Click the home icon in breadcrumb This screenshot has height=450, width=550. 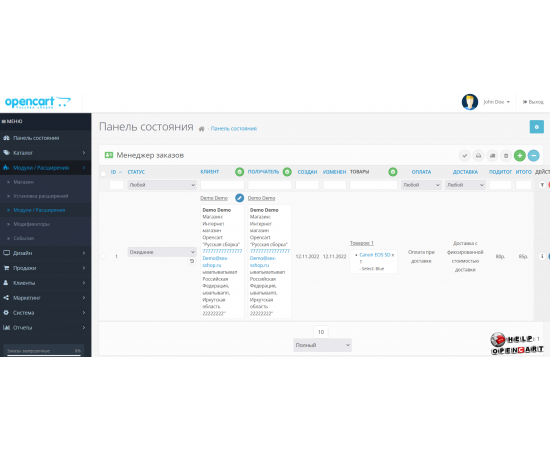point(201,129)
